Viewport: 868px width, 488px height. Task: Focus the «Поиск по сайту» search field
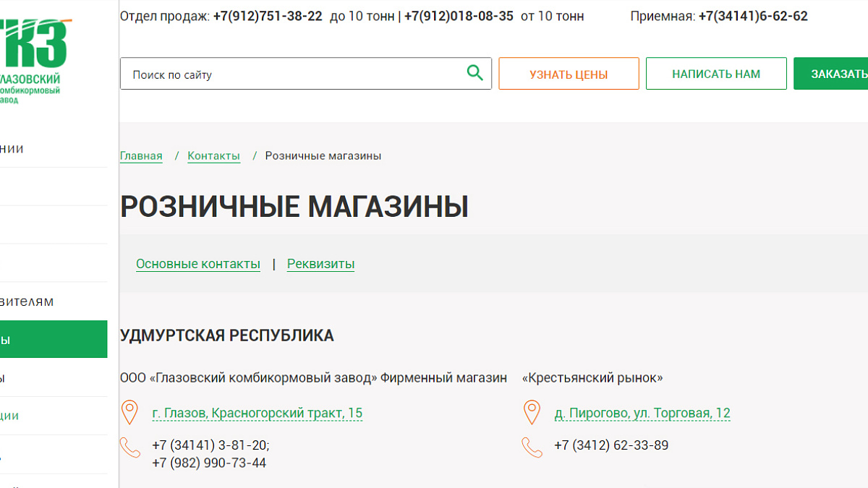306,74
